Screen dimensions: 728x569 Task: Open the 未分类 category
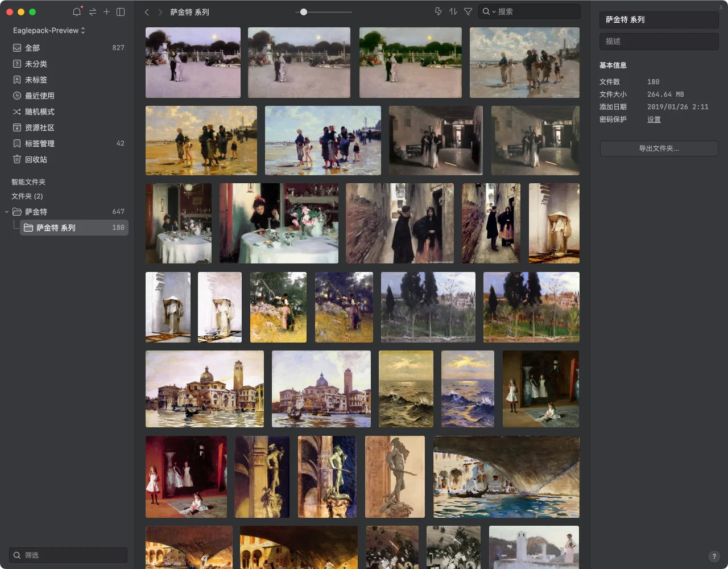point(68,64)
